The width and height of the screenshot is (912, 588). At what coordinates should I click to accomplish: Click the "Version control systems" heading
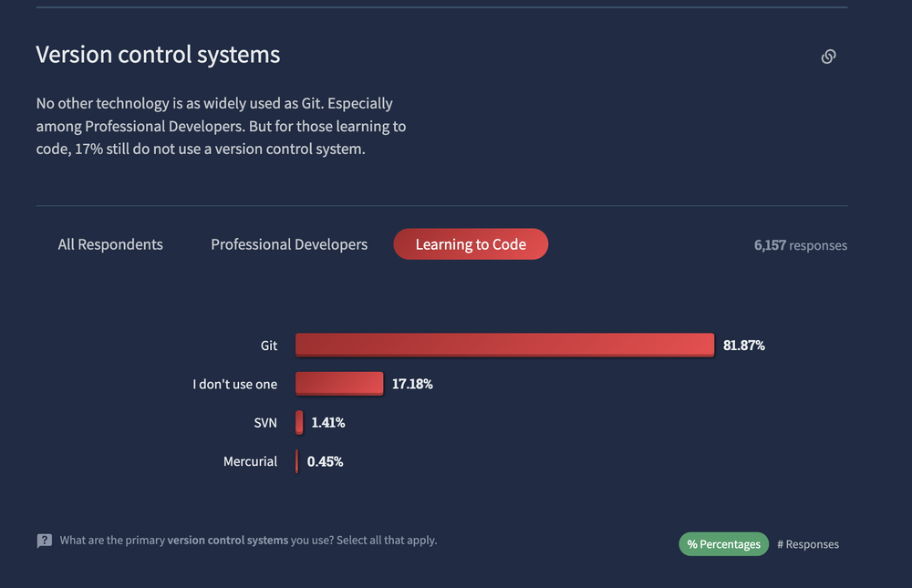tap(158, 55)
